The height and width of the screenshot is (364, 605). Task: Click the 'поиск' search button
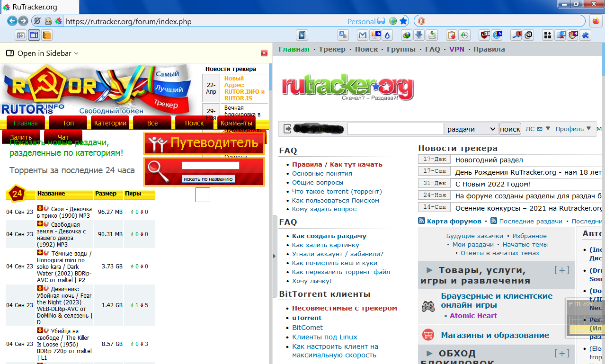pyautogui.click(x=510, y=129)
